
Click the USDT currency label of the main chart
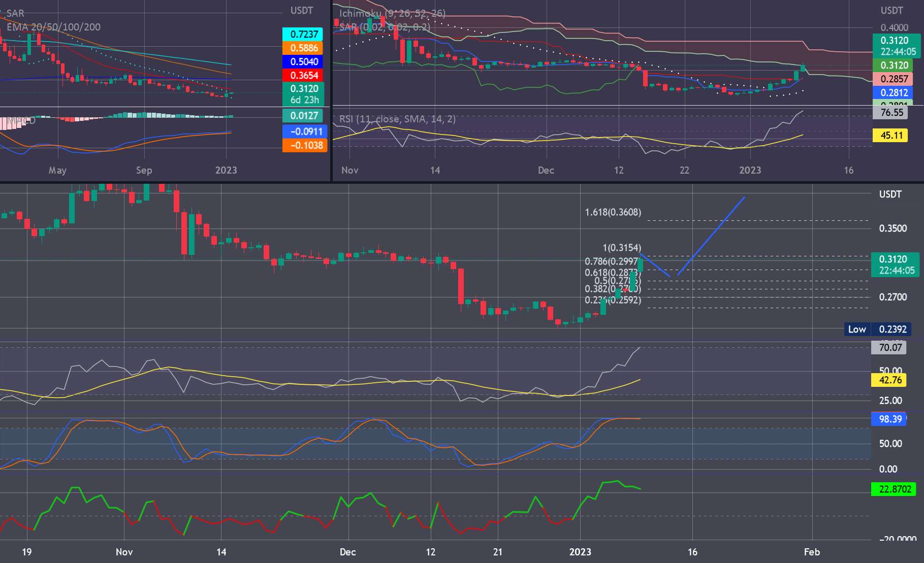tap(890, 194)
